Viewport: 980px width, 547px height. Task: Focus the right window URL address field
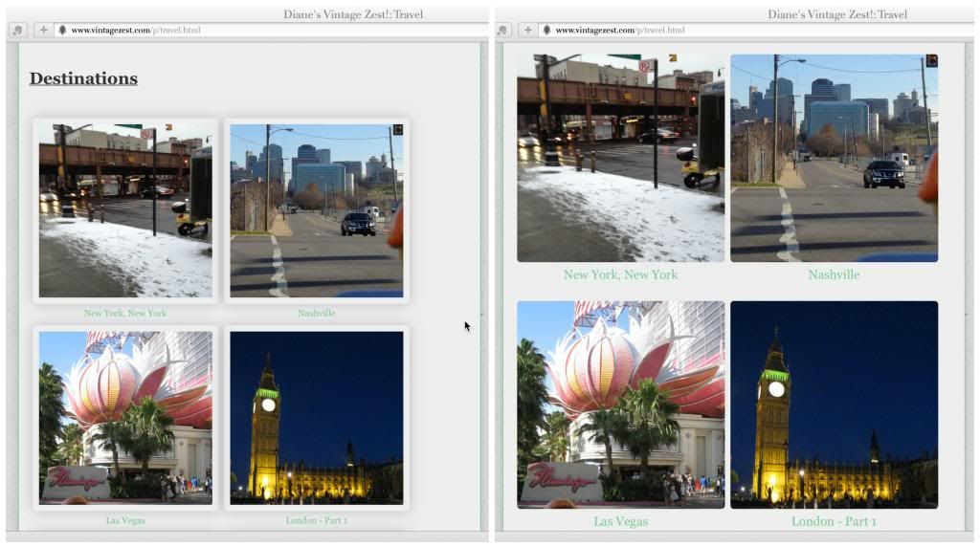tap(756, 31)
